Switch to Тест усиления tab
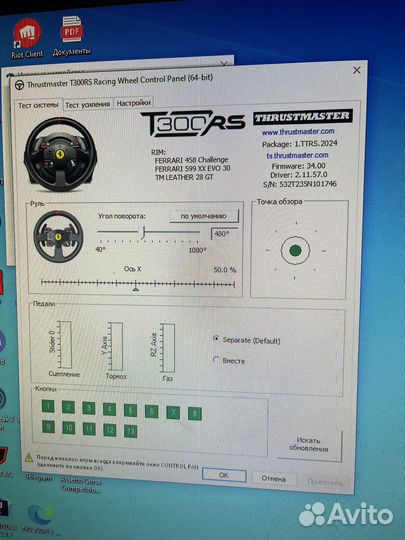This screenshot has height=540, width=405. click(x=88, y=105)
